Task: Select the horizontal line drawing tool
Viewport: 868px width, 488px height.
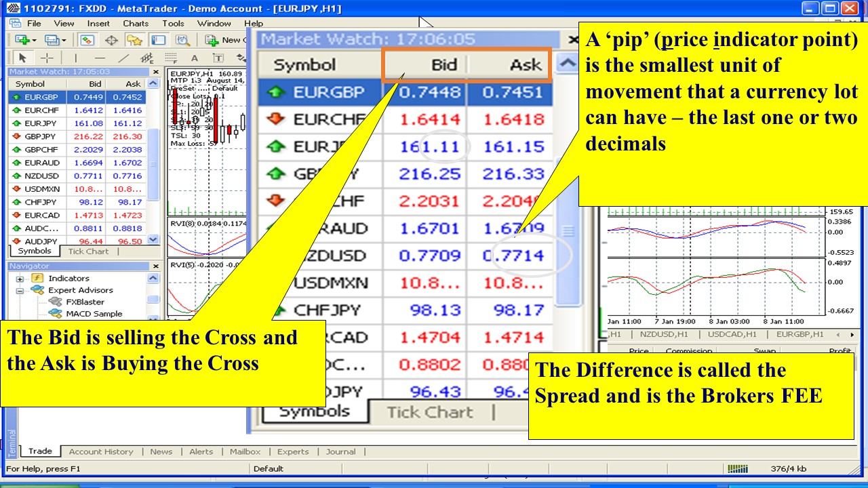Action: click(99, 58)
